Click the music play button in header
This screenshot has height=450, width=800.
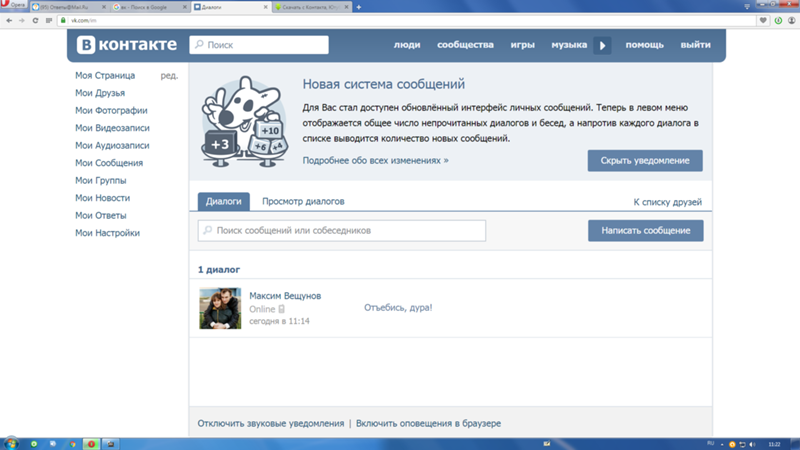[x=602, y=45]
